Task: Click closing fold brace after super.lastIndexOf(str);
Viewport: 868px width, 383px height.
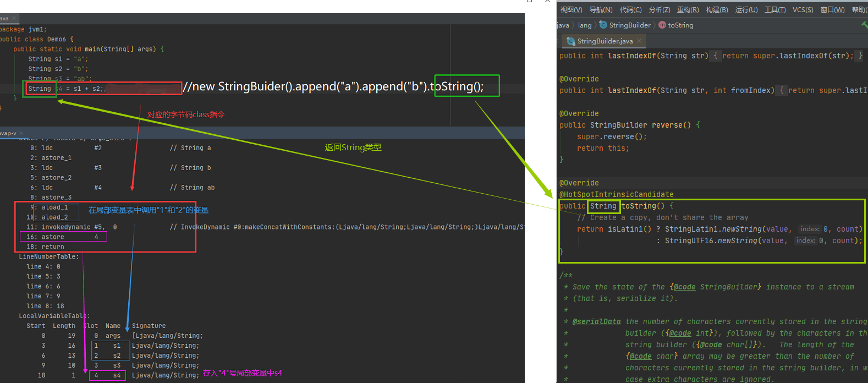Action: (x=861, y=56)
